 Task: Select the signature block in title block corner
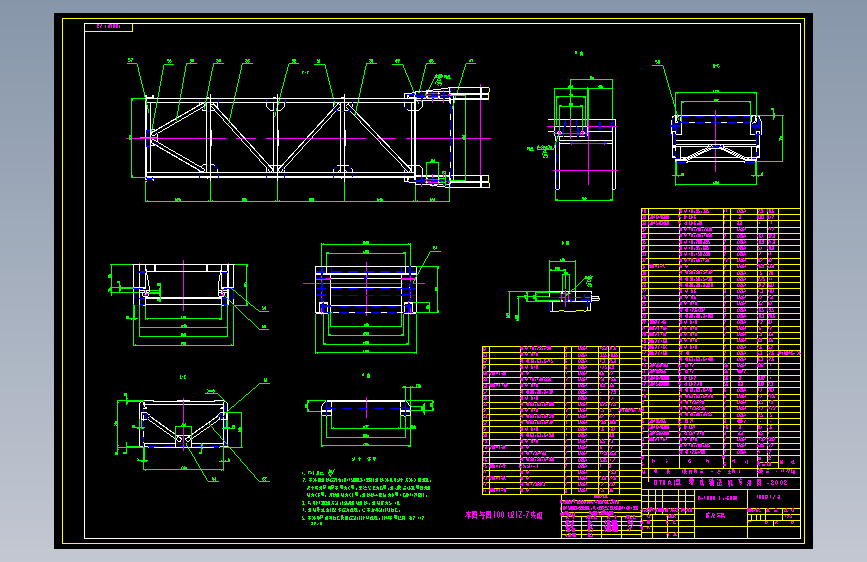tap(601, 525)
